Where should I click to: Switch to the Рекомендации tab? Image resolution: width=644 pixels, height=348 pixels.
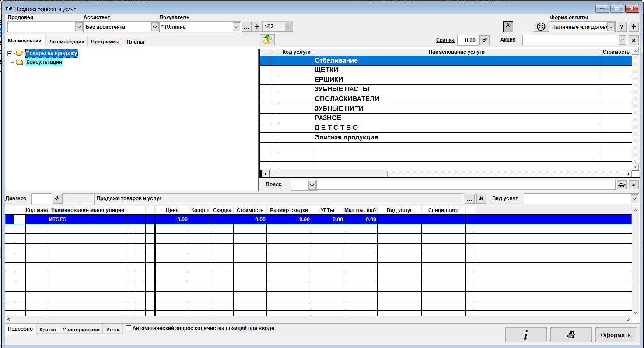pos(66,42)
